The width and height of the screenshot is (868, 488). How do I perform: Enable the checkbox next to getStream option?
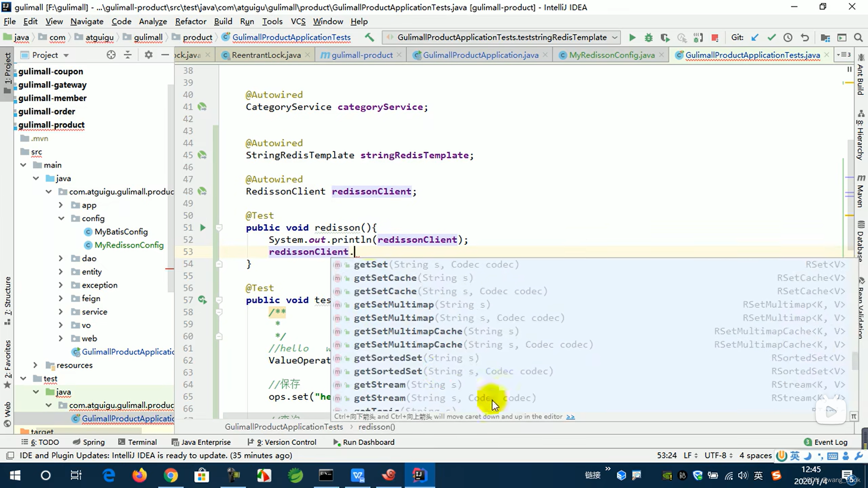[x=337, y=384]
